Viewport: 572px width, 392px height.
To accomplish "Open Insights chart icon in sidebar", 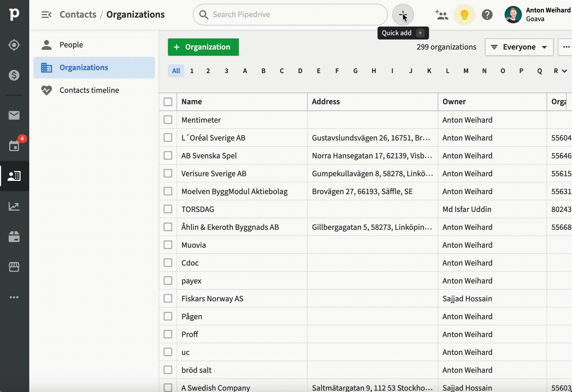I will [x=14, y=206].
